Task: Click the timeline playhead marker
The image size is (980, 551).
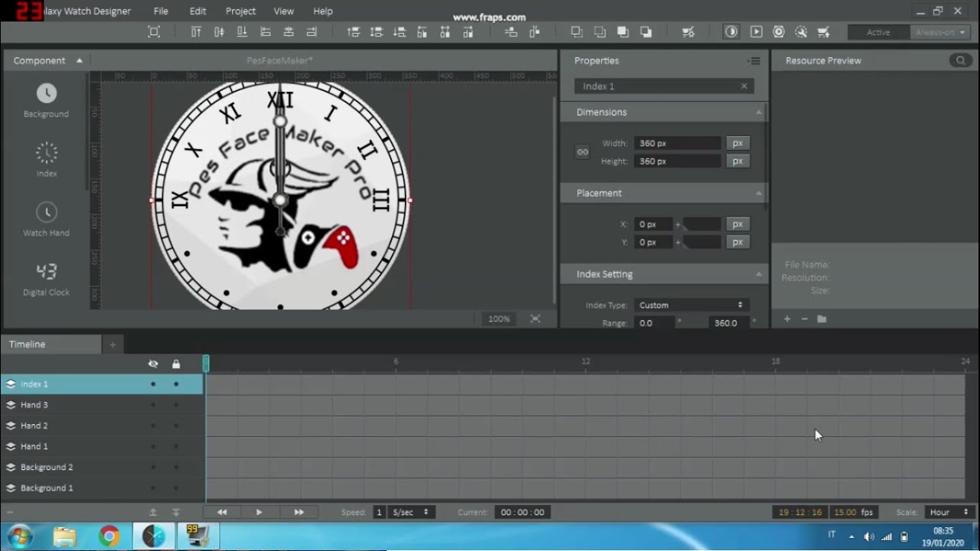Action: (206, 364)
